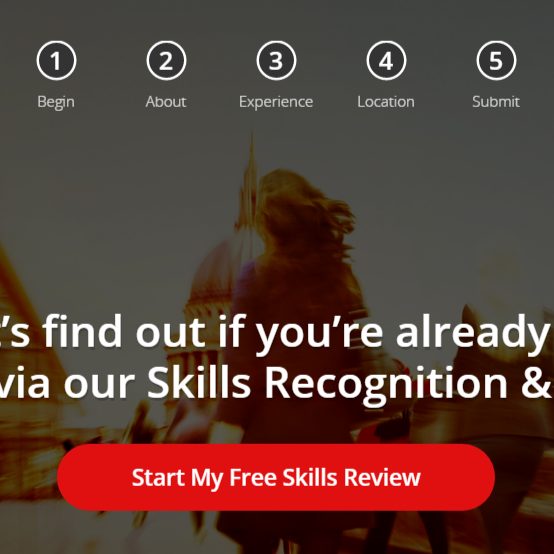554x554 pixels.
Task: Select the step 1 circle icon
Action: [x=56, y=60]
